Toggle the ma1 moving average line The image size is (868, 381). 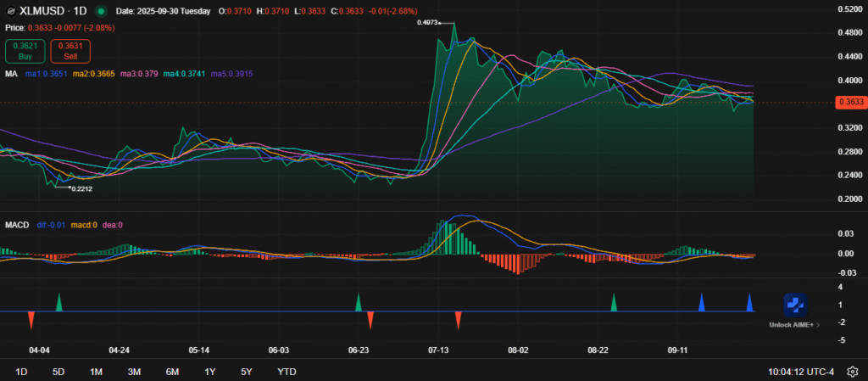47,75
